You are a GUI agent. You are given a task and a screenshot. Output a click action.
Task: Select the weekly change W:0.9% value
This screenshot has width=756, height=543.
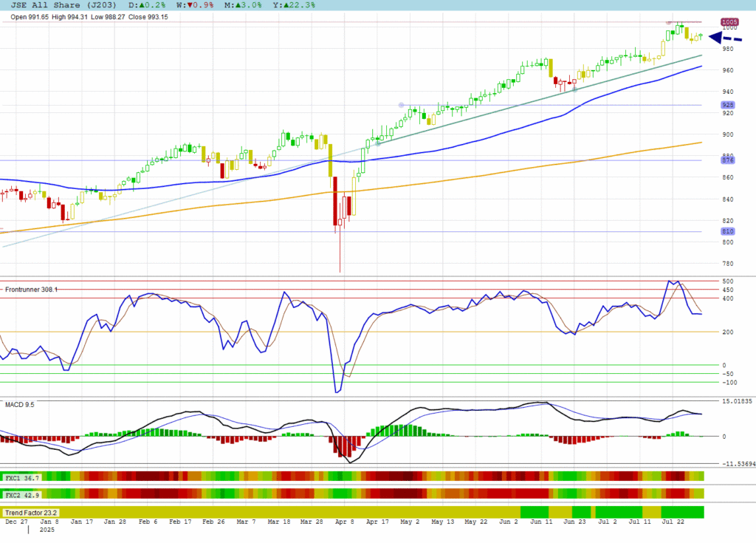pyautogui.click(x=195, y=5)
